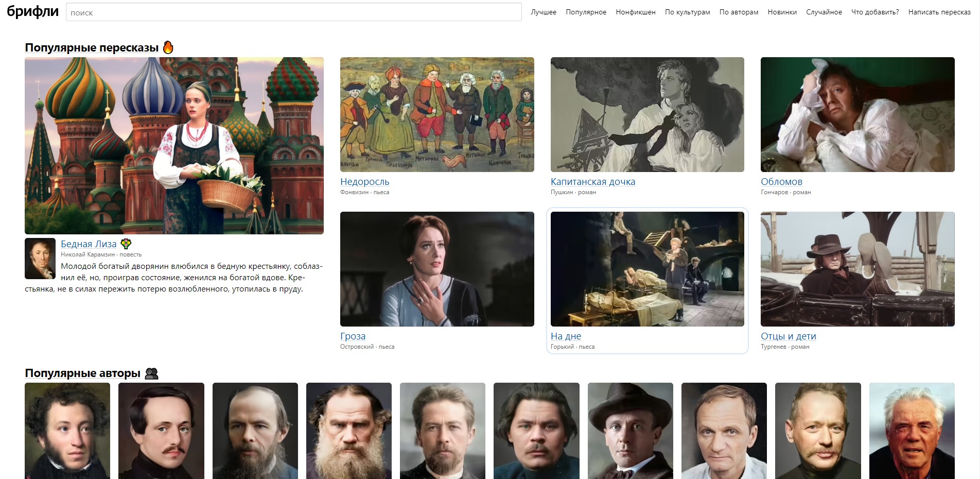
Task: Open the ninth author portrait, balding man
Action: pyautogui.click(x=818, y=431)
